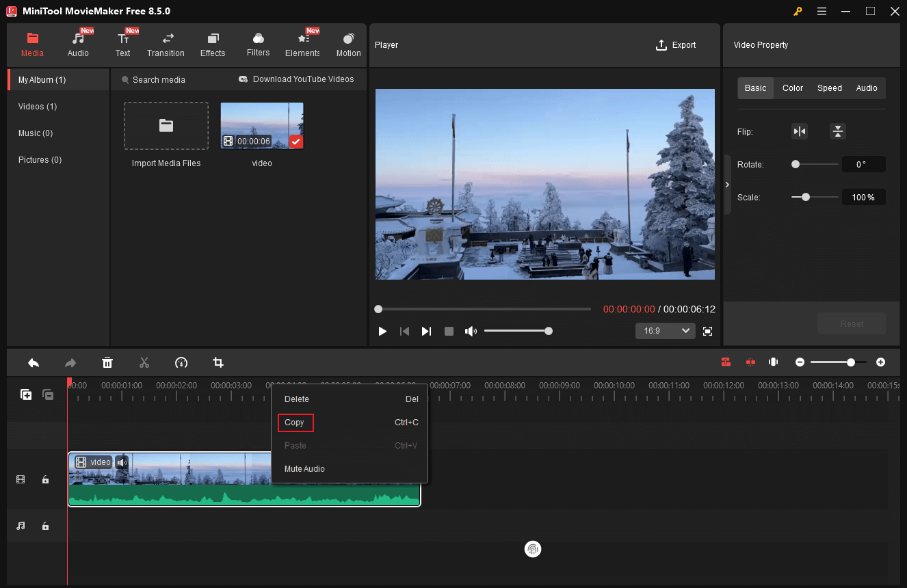Select the Motion panel

(348, 44)
